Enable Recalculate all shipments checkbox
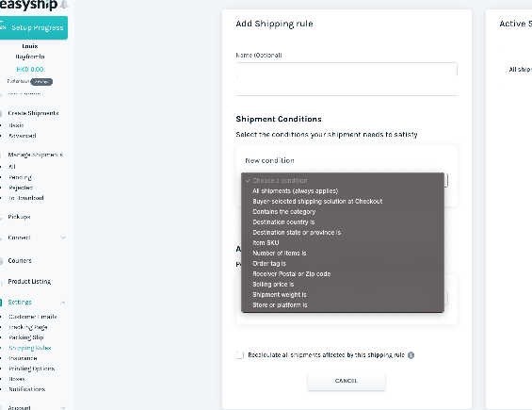Image resolution: width=532 pixels, height=410 pixels. pyautogui.click(x=240, y=355)
